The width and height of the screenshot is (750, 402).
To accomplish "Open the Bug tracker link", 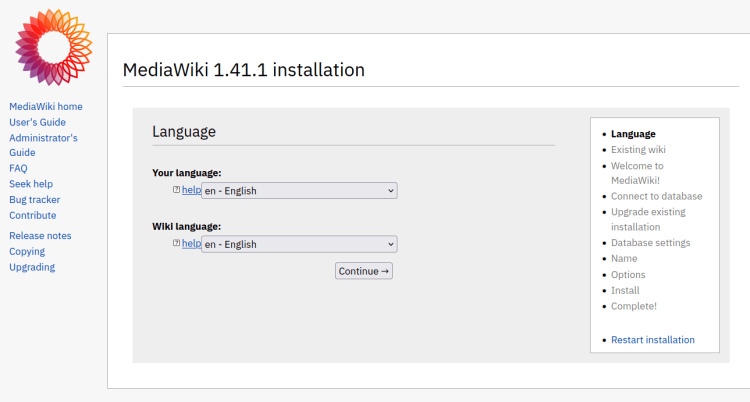I will (x=35, y=200).
